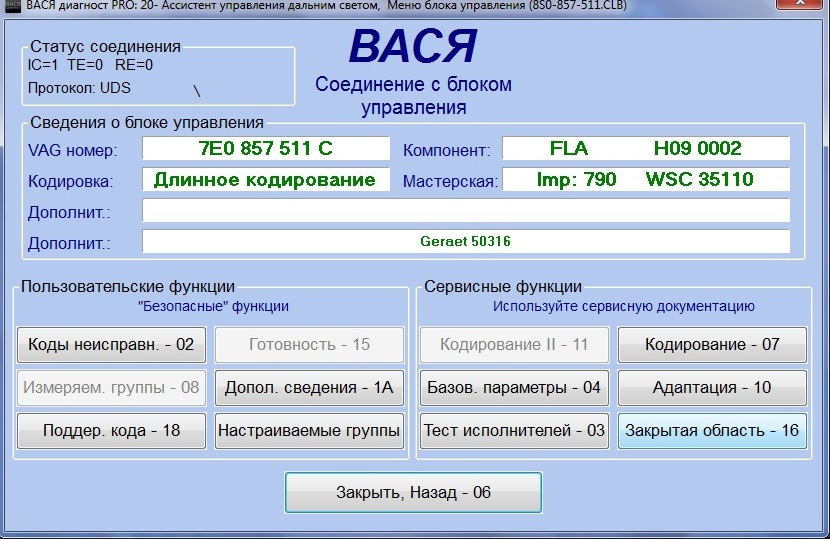Open Допол. сведения - 1A
This screenshot has height=539, width=830.
pos(309,388)
